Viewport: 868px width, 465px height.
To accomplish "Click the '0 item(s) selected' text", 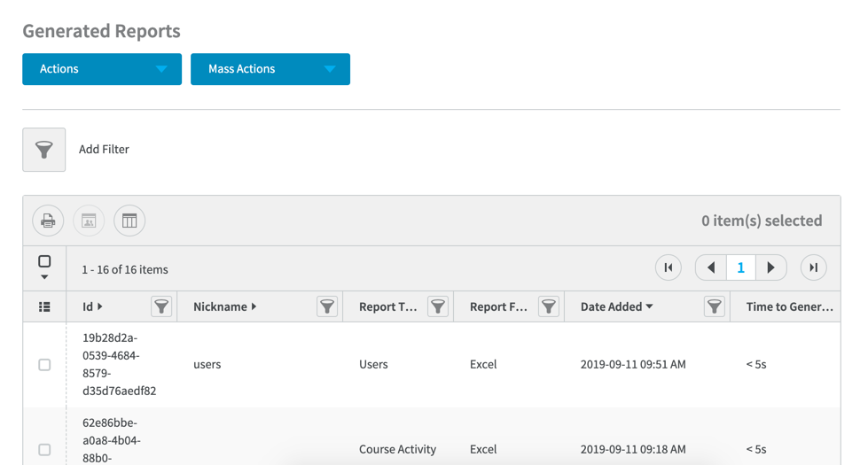I will (x=762, y=221).
